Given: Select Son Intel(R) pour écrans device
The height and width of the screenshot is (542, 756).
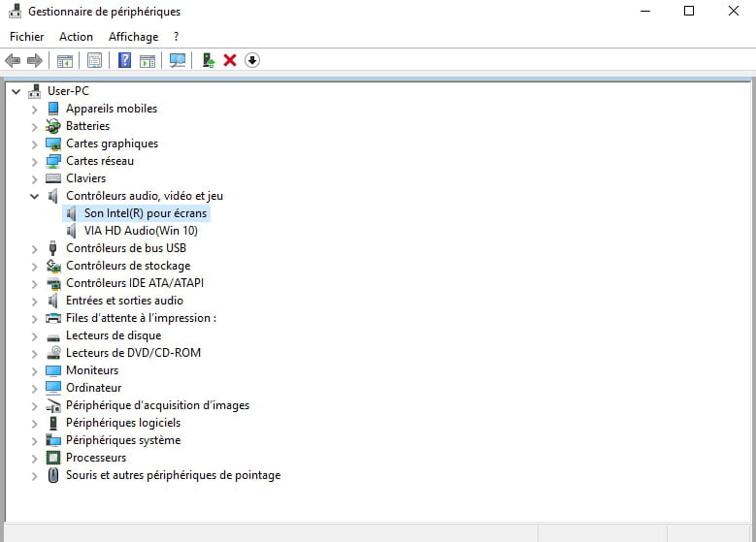Looking at the screenshot, I should 146,213.
